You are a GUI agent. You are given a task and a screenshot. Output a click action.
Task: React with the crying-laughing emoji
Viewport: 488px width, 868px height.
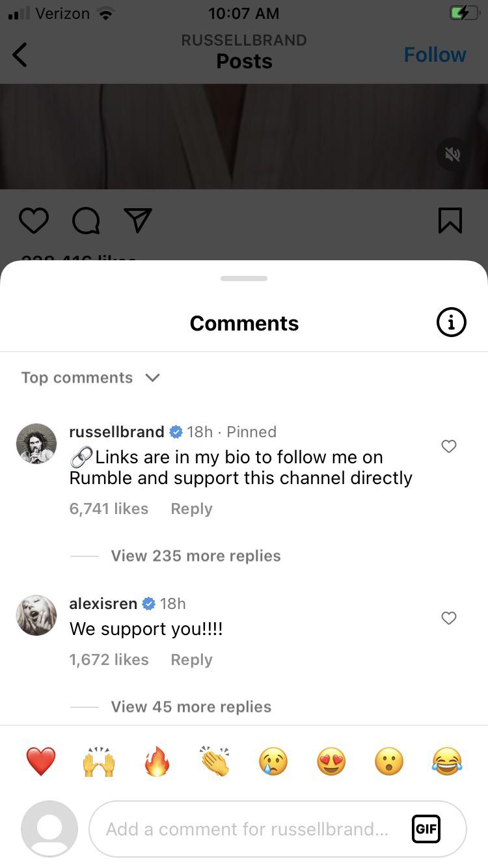click(x=447, y=761)
